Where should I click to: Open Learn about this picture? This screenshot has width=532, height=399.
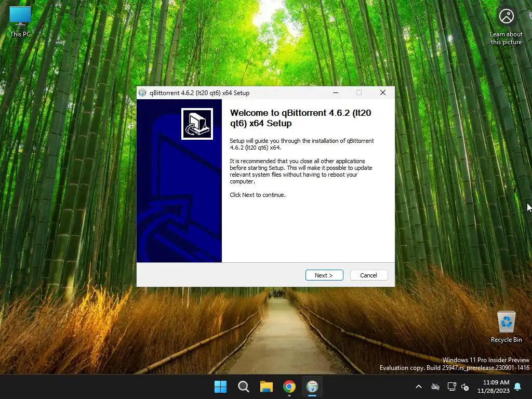(x=506, y=26)
